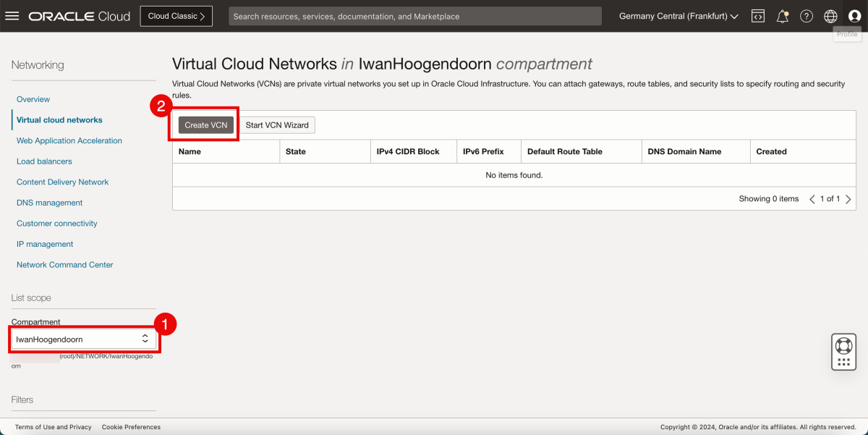Viewport: 868px width, 435px height.
Task: Start the VCN Wizard
Action: coord(279,124)
